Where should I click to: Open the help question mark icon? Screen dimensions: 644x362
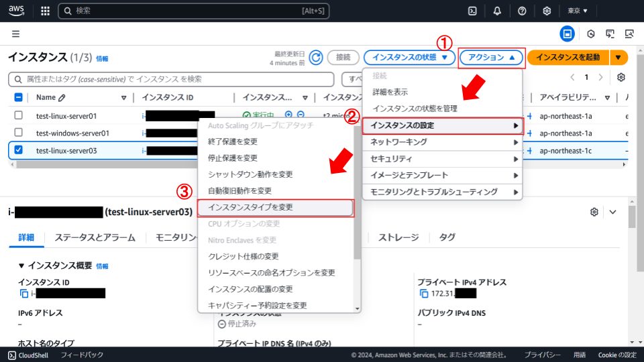(x=522, y=11)
